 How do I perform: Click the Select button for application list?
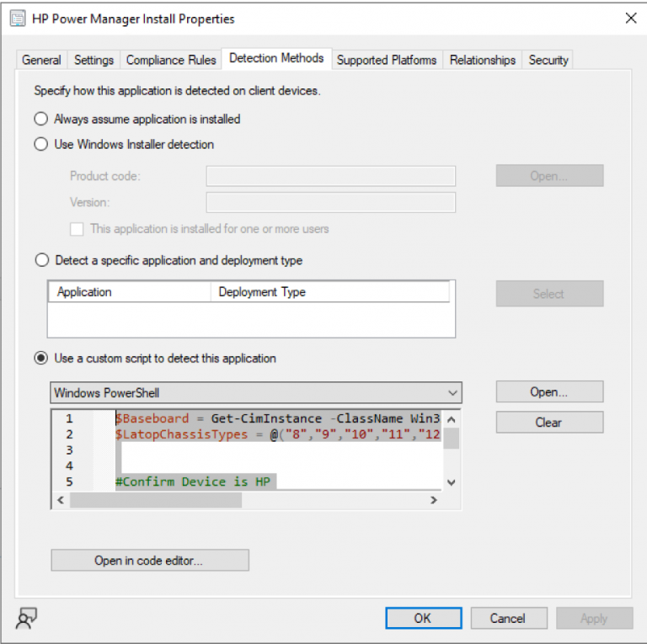click(549, 294)
